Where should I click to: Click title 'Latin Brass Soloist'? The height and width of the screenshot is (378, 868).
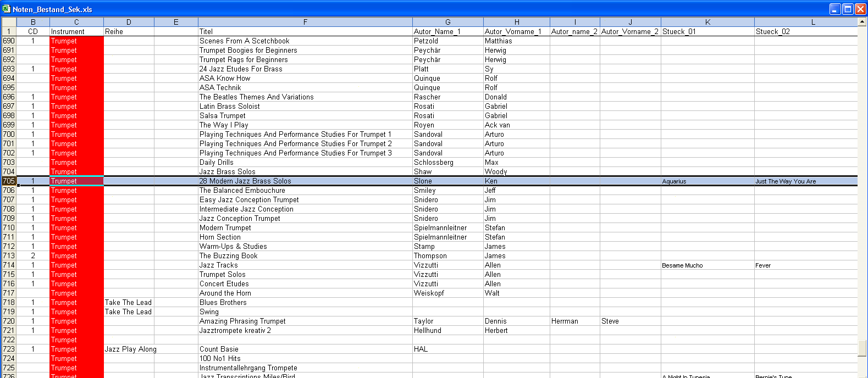pos(229,106)
